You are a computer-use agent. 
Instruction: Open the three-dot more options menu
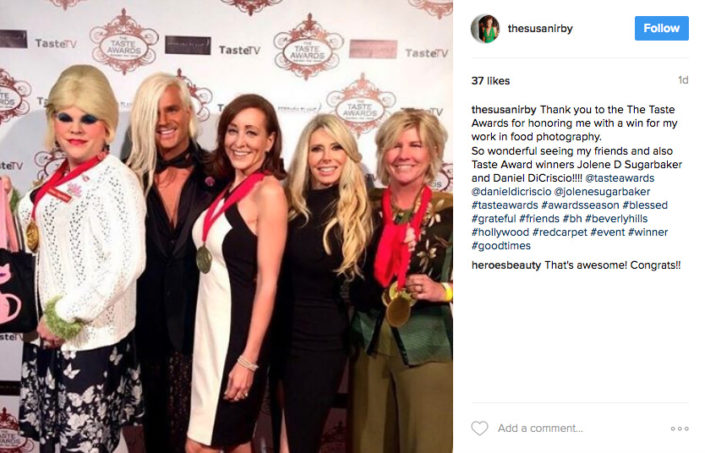point(679,429)
